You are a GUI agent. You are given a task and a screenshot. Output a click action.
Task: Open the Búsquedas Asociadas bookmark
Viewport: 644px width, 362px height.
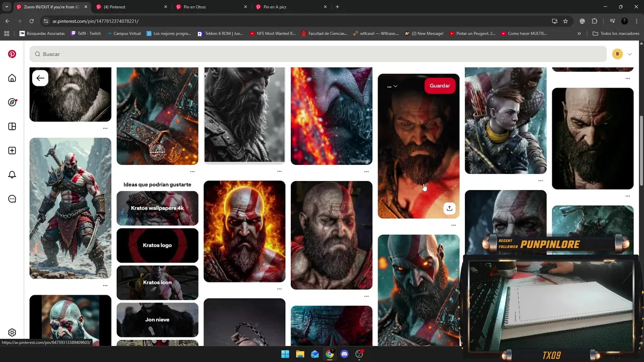[x=42, y=34]
